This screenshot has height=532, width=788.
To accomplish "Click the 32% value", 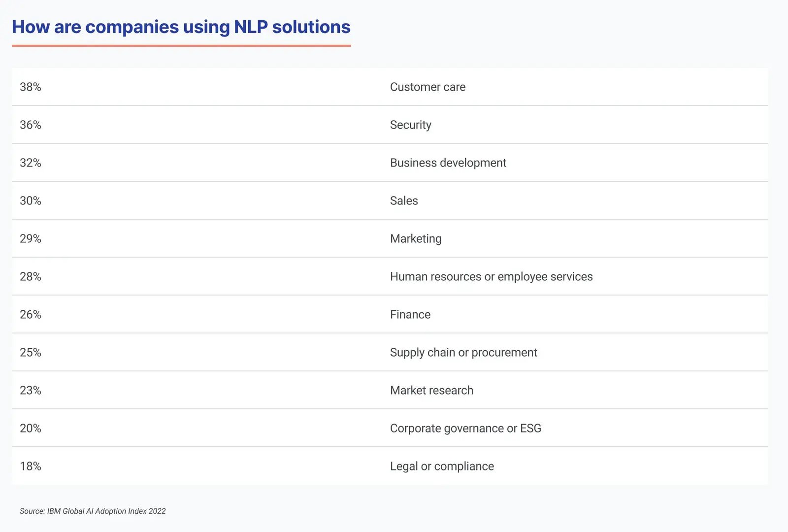I will (31, 163).
